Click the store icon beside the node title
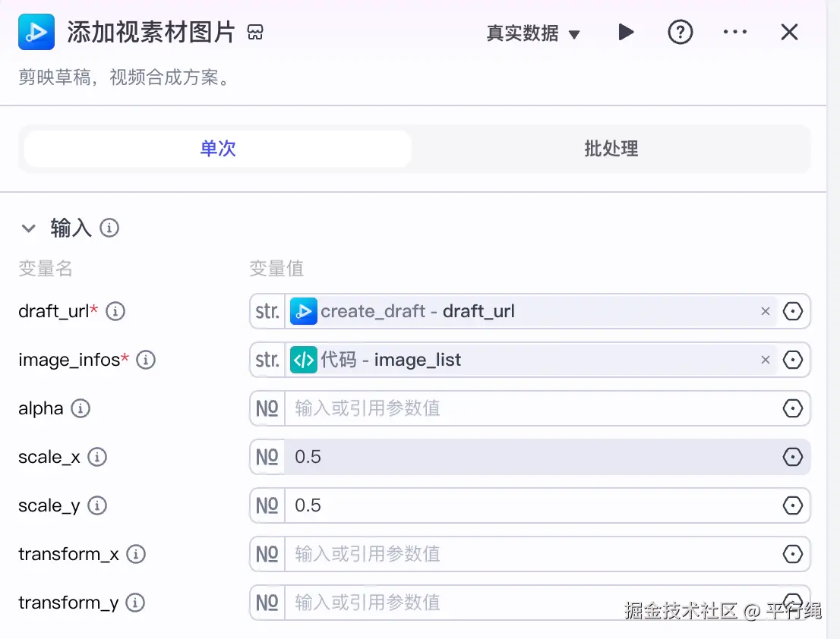This screenshot has height=639, width=840. [255, 33]
